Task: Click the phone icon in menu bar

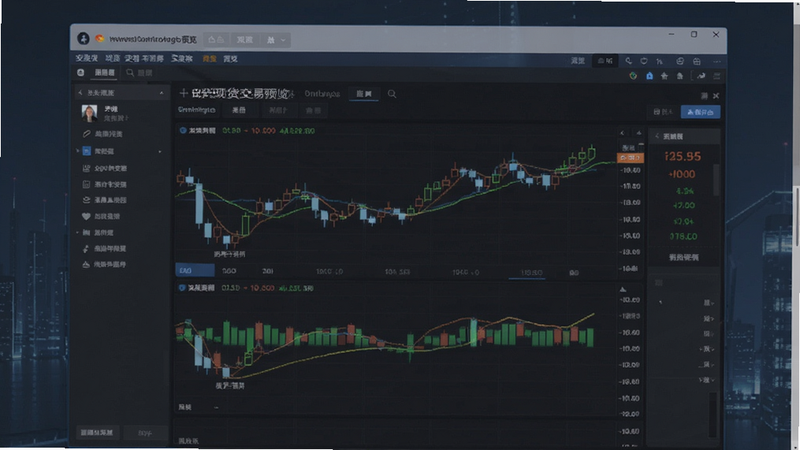Action: [x=629, y=61]
